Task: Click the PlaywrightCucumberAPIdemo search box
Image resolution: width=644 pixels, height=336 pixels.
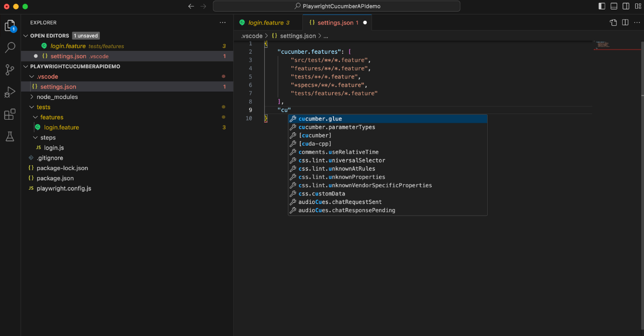Action: [337, 6]
